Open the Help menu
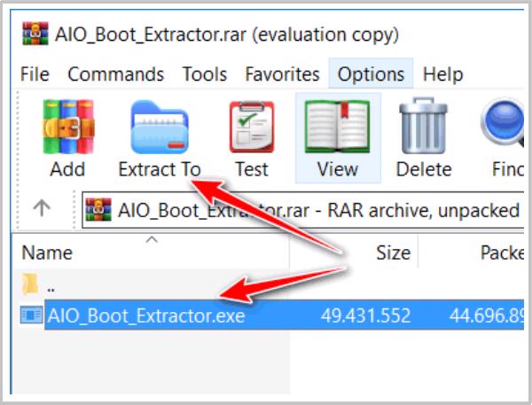Viewport: 532px width, 405px height. point(442,74)
